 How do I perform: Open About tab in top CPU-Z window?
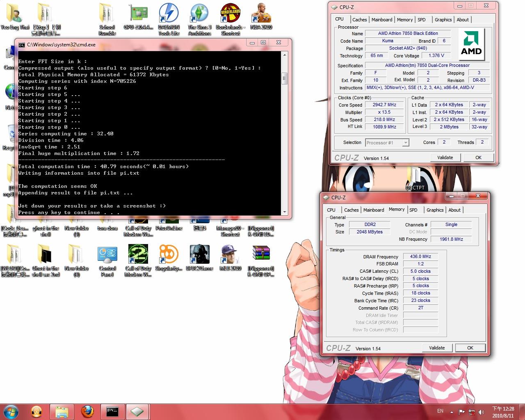tap(463, 20)
